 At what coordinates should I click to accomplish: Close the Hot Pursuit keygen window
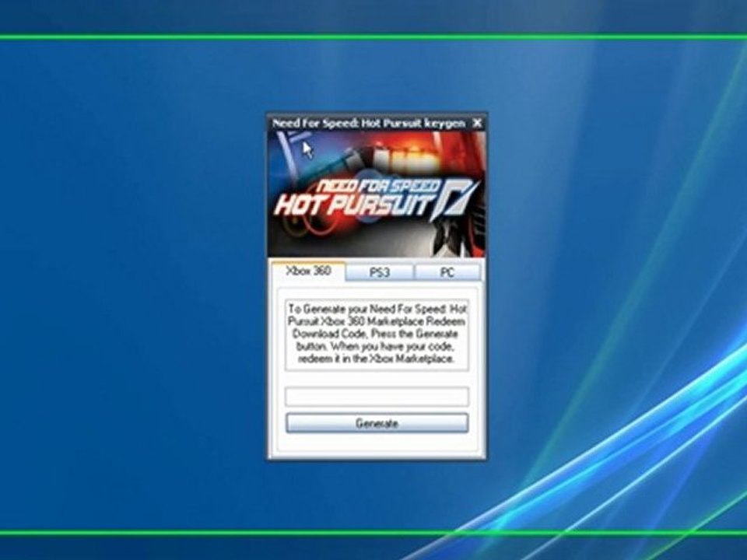click(477, 124)
